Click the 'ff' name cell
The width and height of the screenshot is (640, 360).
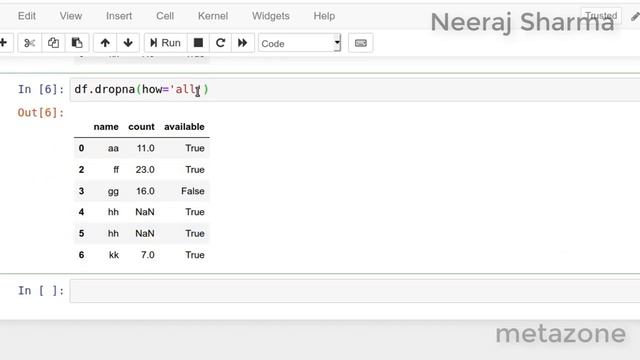116,170
